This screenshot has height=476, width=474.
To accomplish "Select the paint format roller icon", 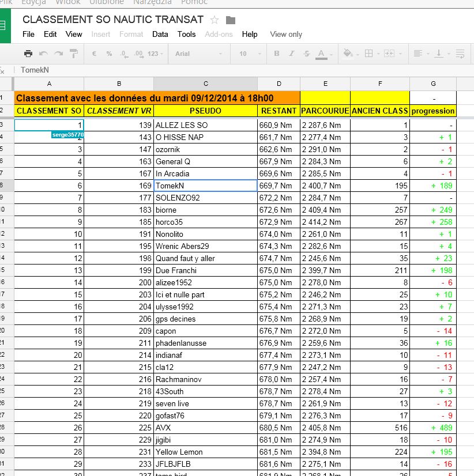I will [x=73, y=54].
